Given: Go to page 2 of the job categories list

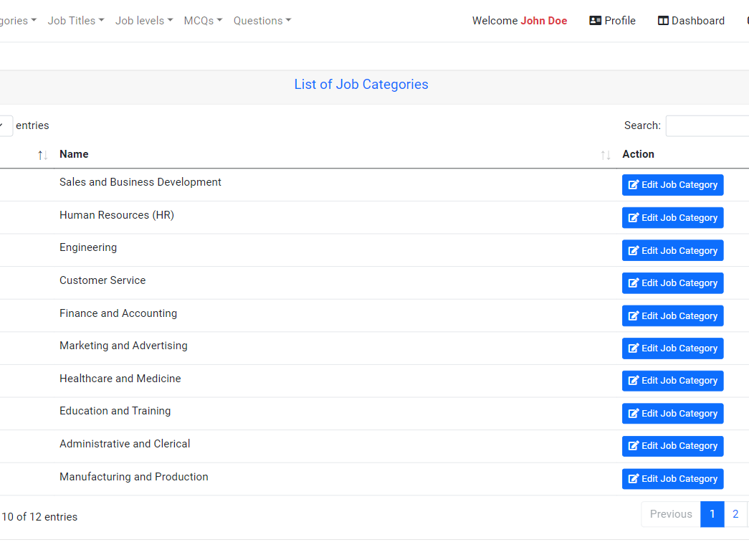Looking at the screenshot, I should point(735,514).
